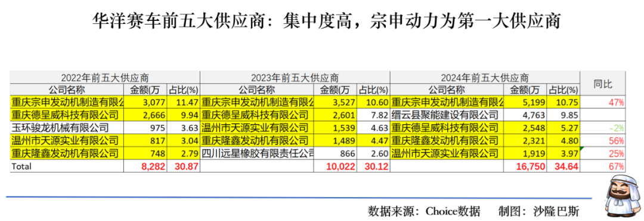Select the 2.79 percentage cell

[184, 154]
